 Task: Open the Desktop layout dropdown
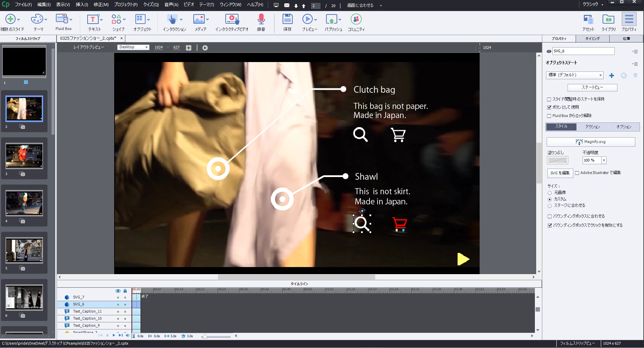(133, 47)
